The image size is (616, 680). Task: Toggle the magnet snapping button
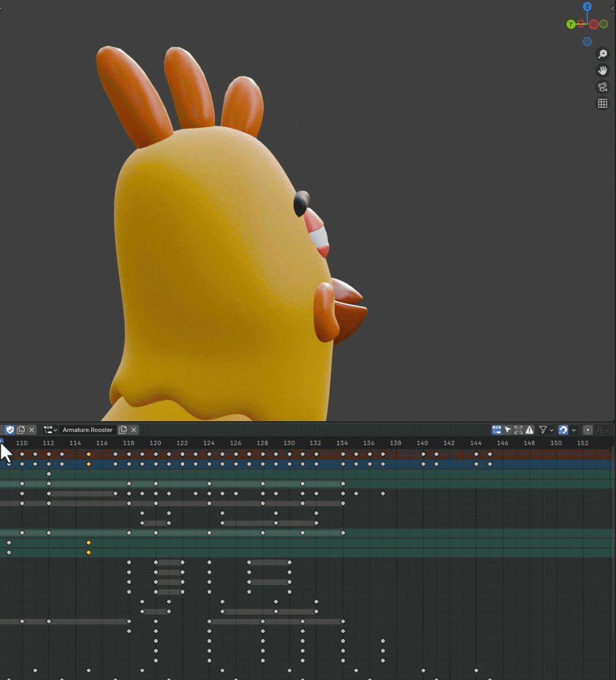563,430
